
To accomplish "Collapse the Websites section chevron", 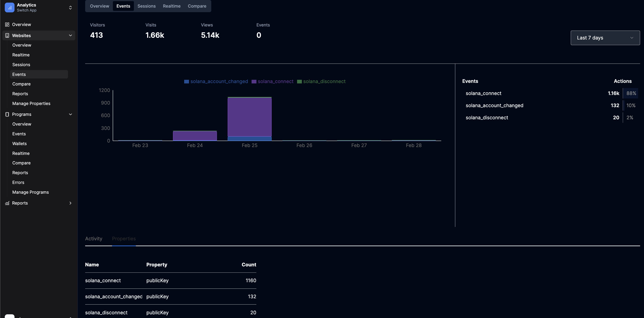I will pos(70,36).
